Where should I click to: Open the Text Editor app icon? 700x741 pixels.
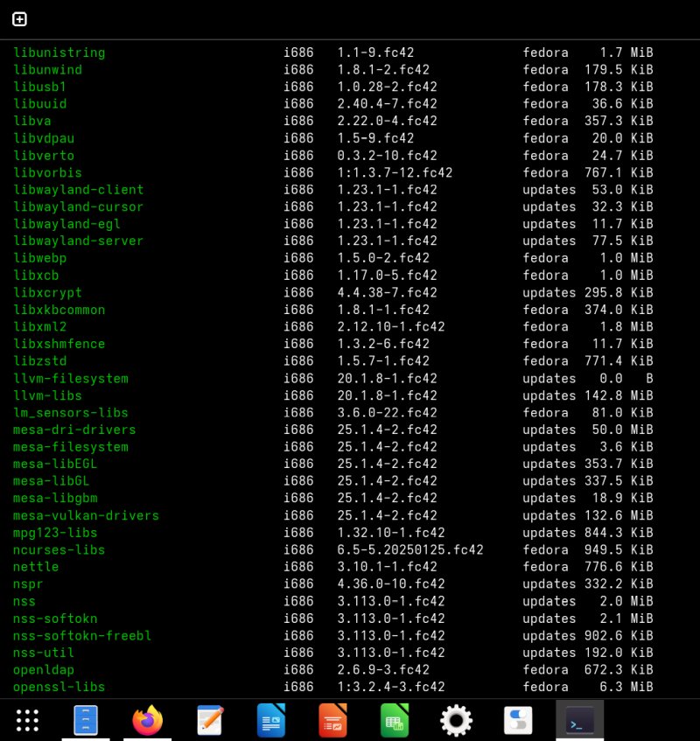[x=210, y=719]
